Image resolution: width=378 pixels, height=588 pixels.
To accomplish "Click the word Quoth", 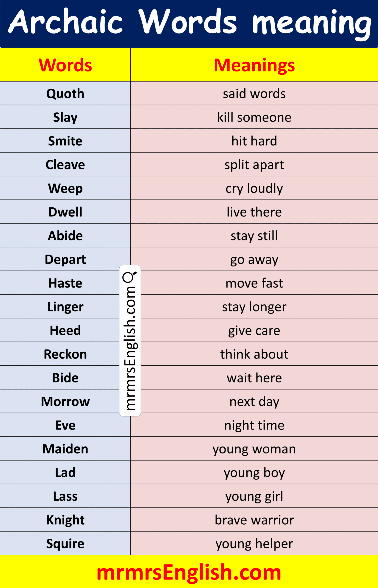I will click(65, 93).
